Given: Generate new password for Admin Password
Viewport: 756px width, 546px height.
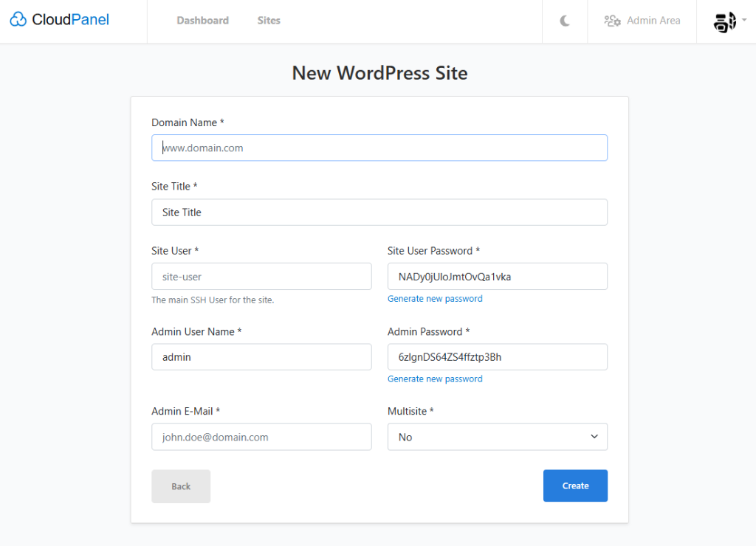Looking at the screenshot, I should 435,379.
